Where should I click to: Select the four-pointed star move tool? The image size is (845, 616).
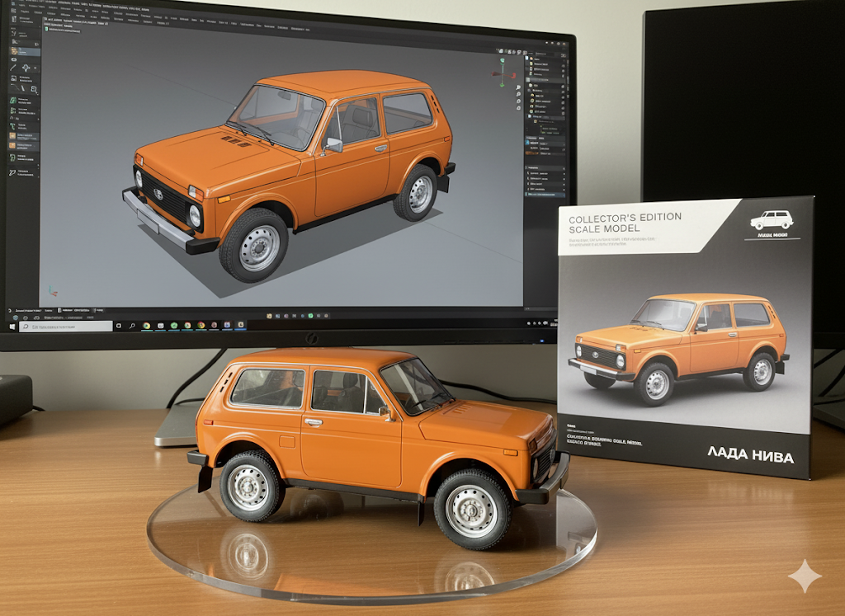(x=26, y=68)
